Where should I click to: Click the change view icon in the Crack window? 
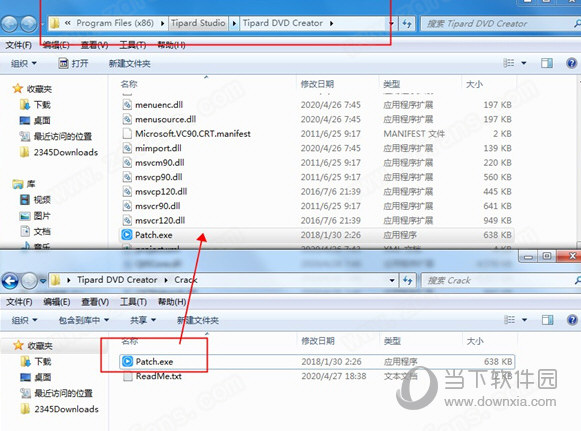coord(509,320)
